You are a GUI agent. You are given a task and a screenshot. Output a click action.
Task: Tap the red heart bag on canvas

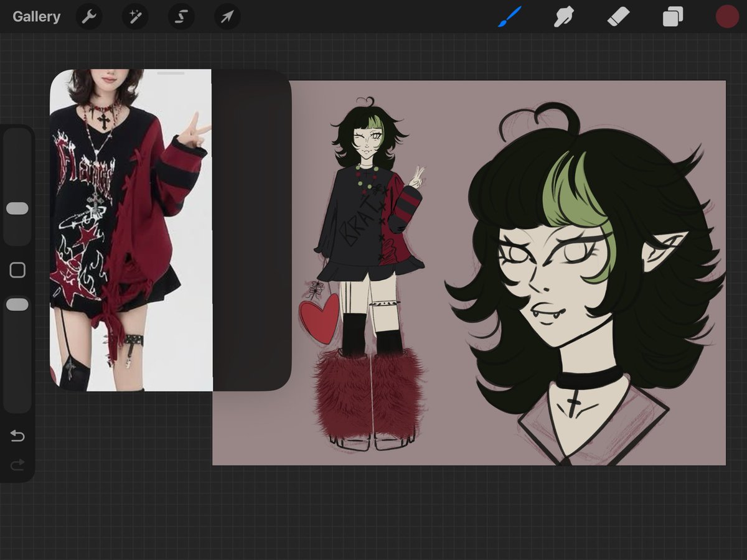point(319,317)
